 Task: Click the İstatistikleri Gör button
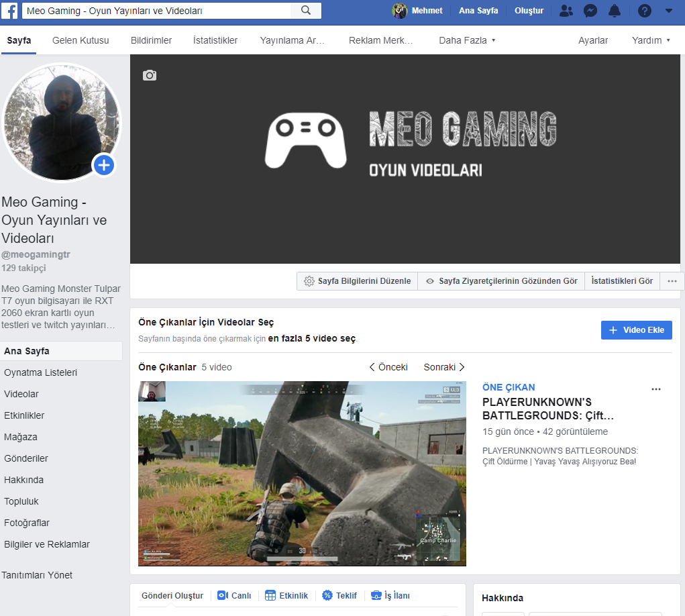(x=622, y=281)
